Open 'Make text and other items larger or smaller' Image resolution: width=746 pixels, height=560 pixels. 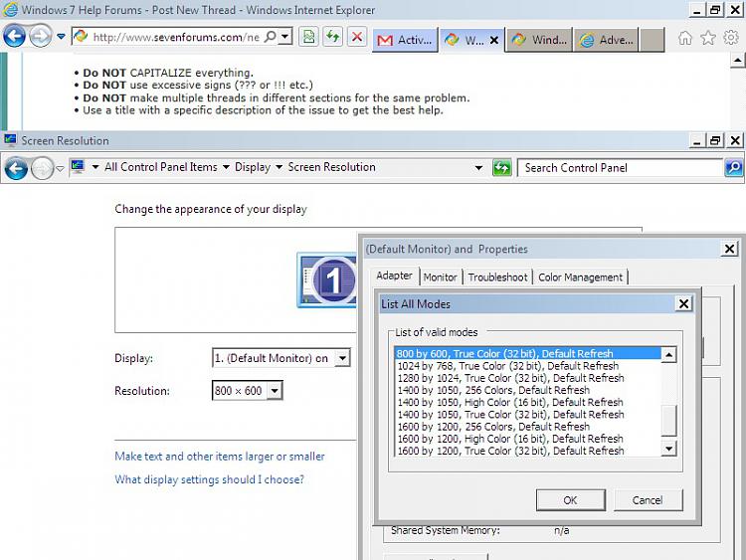pos(220,457)
